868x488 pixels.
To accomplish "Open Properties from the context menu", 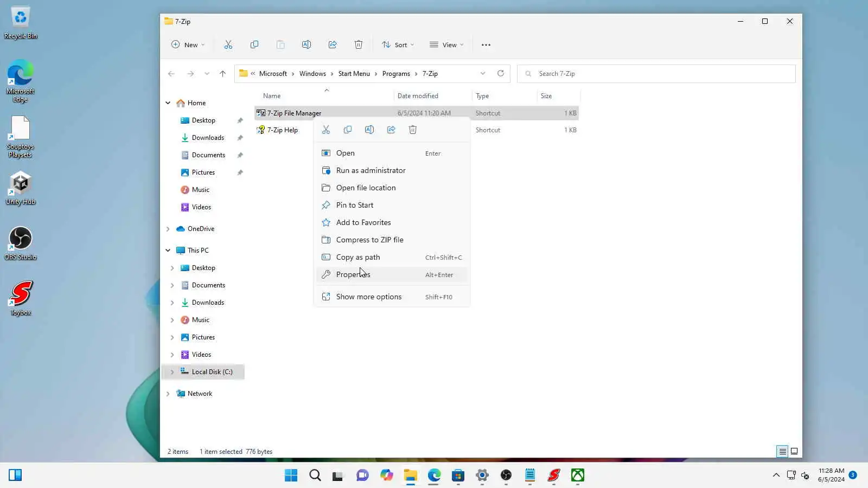I will pos(392,275).
